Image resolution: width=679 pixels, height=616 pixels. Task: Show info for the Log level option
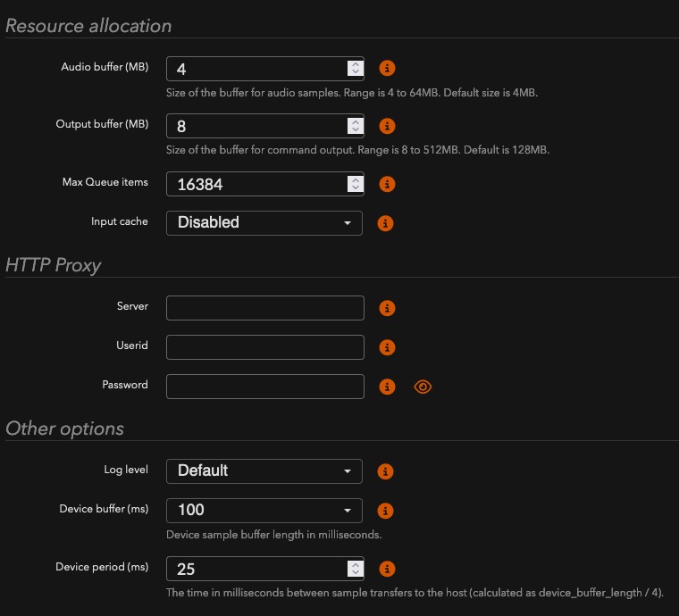[x=385, y=471]
